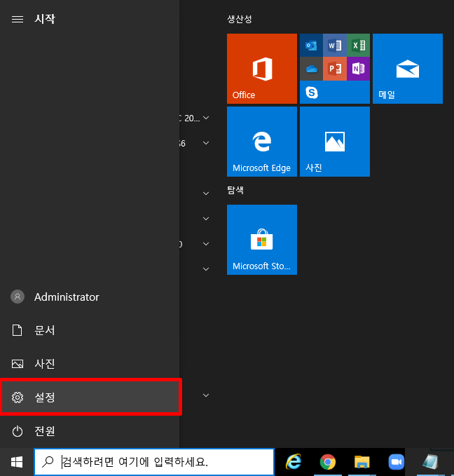The image size is (454, 476).
Task: Open the notepad-style app on the taskbar
Action: (x=430, y=462)
